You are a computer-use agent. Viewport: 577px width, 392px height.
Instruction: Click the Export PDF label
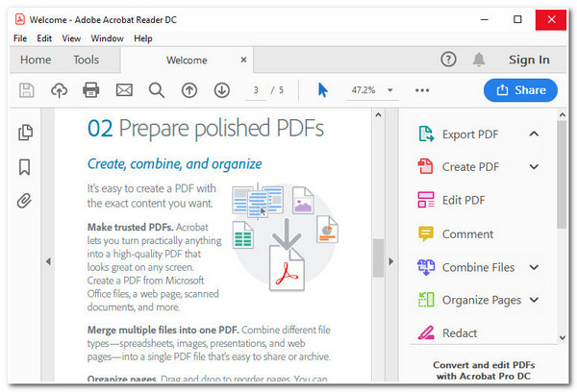click(470, 135)
